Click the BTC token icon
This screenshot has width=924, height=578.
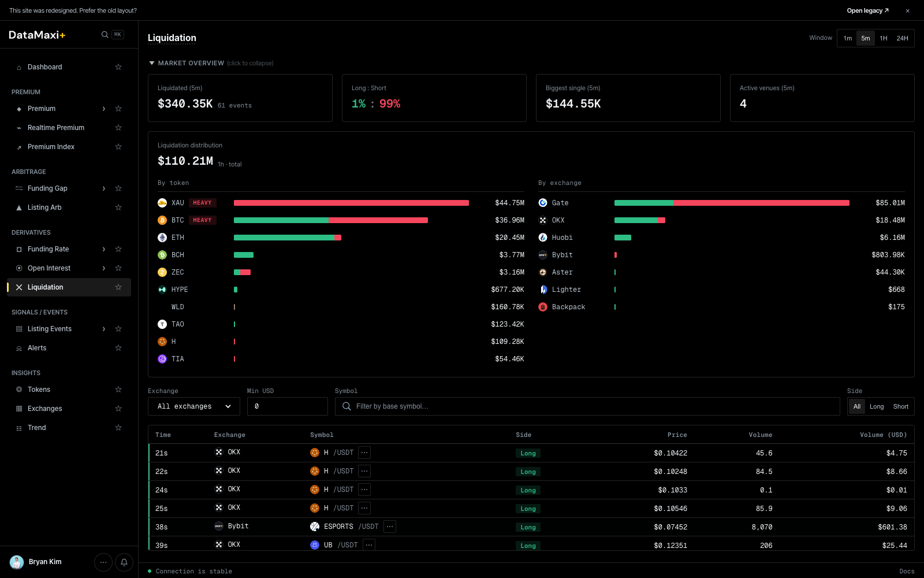click(x=162, y=220)
